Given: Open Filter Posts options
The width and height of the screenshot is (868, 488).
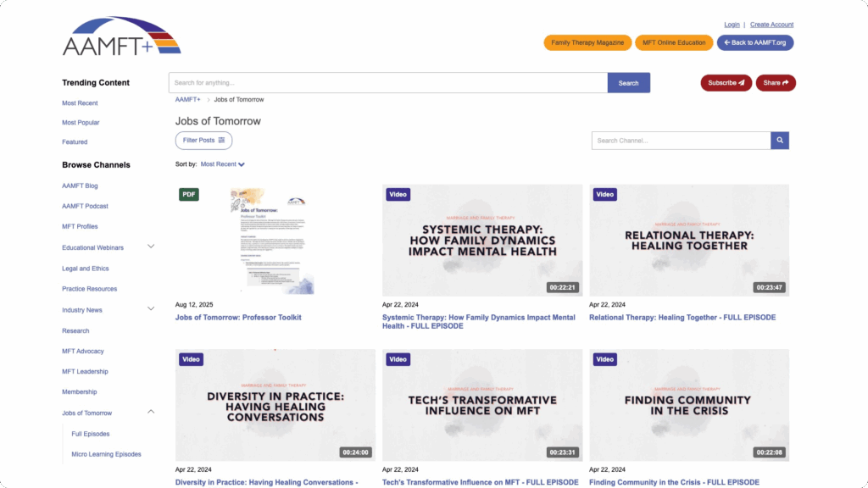Looking at the screenshot, I should 203,141.
